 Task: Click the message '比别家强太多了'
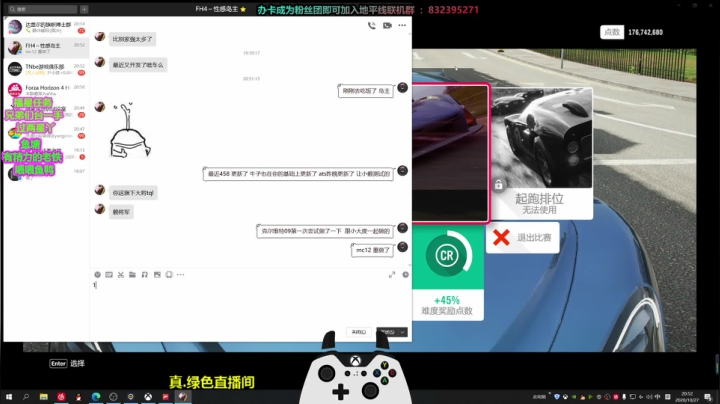(132, 39)
